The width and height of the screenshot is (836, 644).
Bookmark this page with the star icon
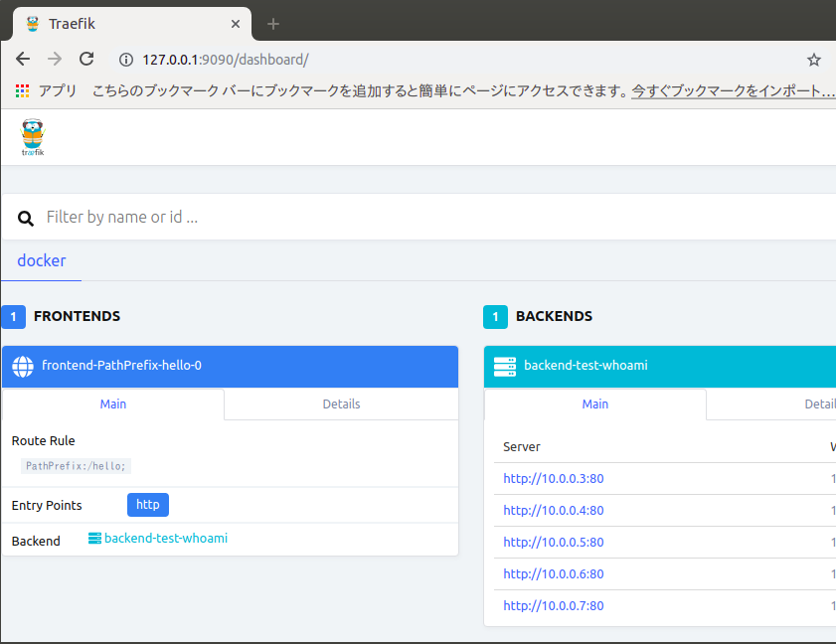(813, 60)
